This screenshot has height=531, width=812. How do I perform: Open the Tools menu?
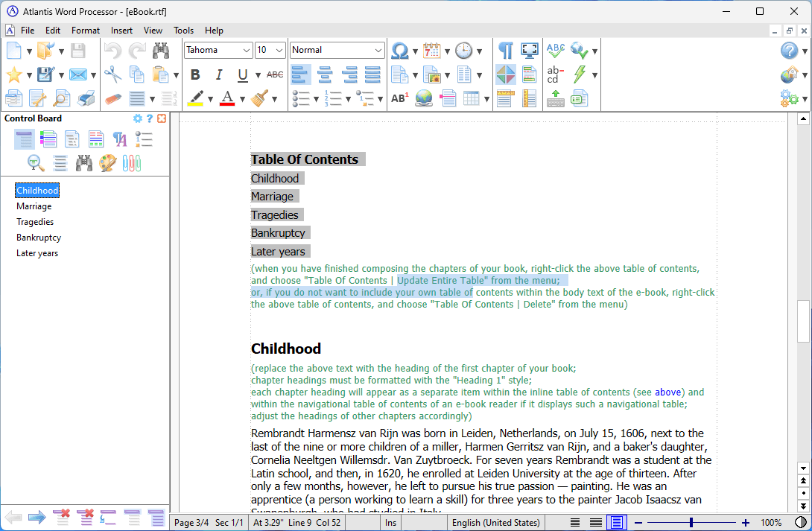(183, 31)
